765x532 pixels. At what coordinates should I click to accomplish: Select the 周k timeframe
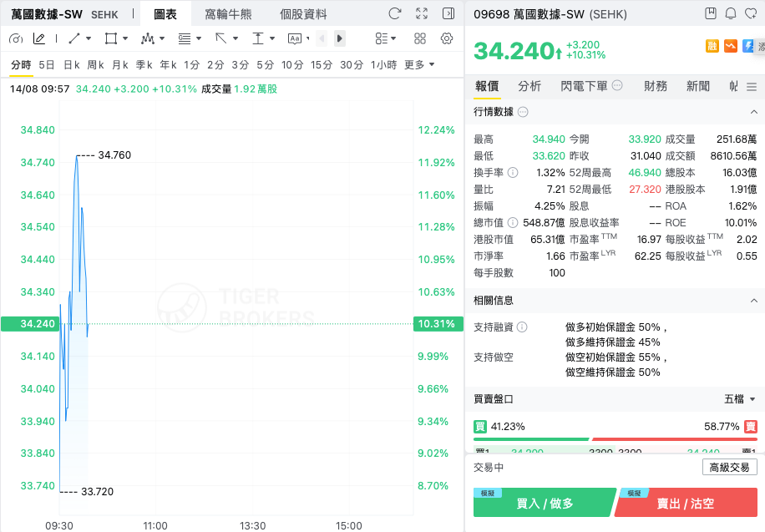(x=95, y=64)
